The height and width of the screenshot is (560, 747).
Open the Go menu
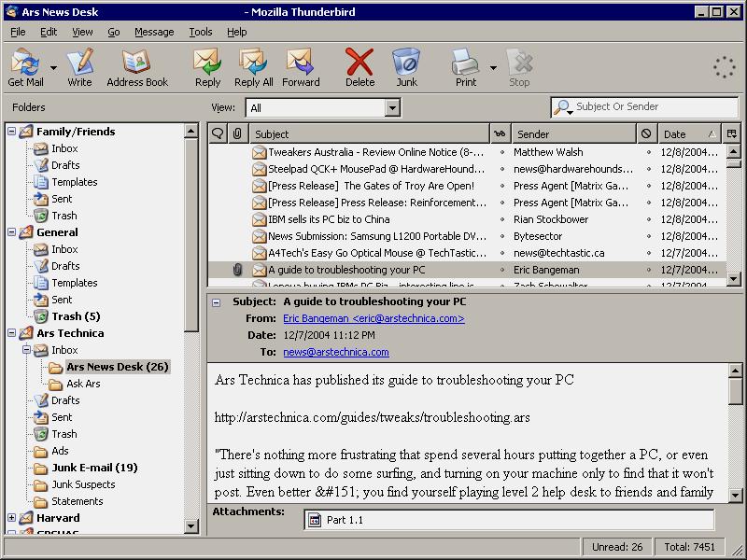coord(113,32)
